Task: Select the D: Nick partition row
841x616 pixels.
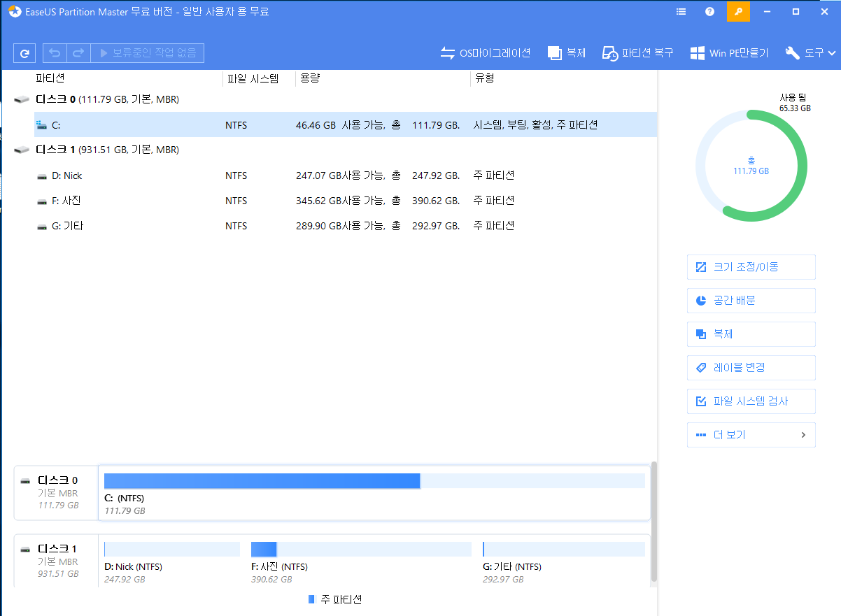Action: point(346,176)
